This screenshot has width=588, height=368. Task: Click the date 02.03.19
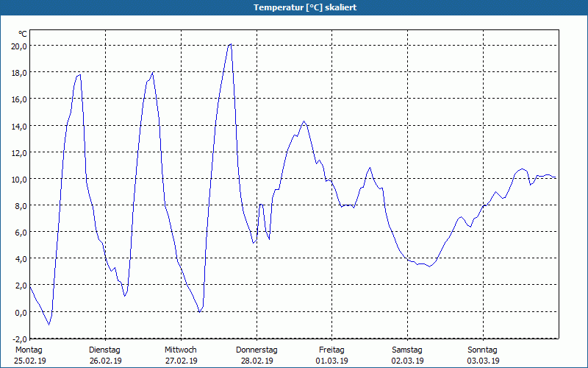[408, 361]
